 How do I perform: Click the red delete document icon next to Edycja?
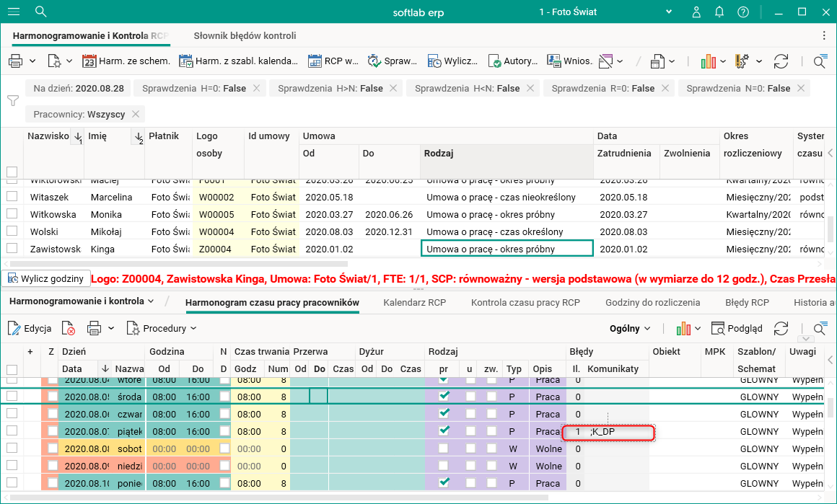[68, 329]
